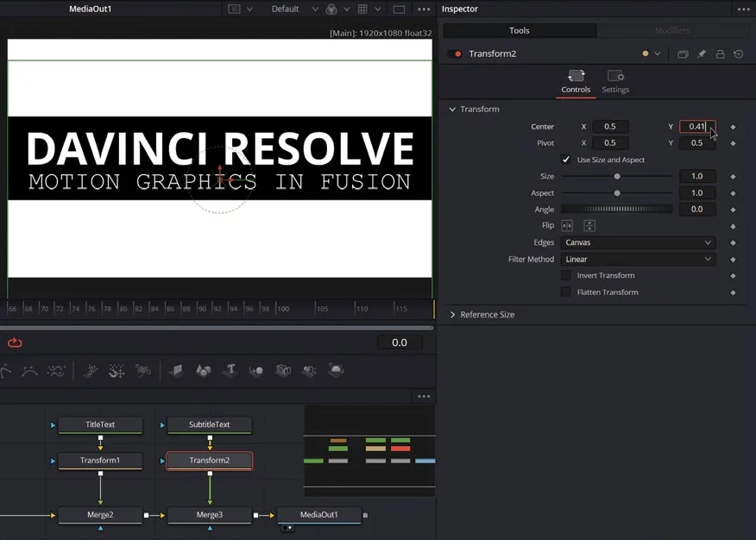Open the Edges Canvas dropdown
The image size is (756, 540).
pyautogui.click(x=638, y=242)
